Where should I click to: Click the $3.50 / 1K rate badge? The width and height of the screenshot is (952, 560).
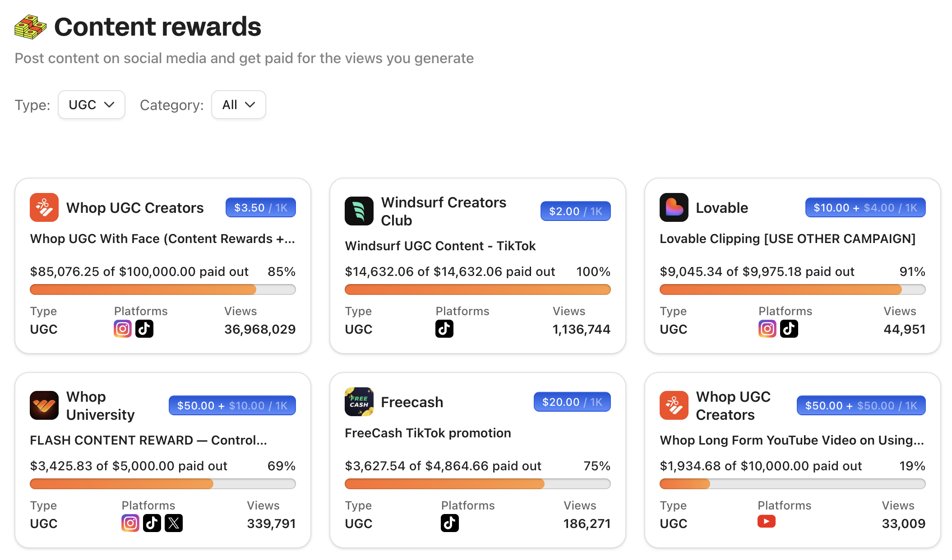click(x=260, y=207)
